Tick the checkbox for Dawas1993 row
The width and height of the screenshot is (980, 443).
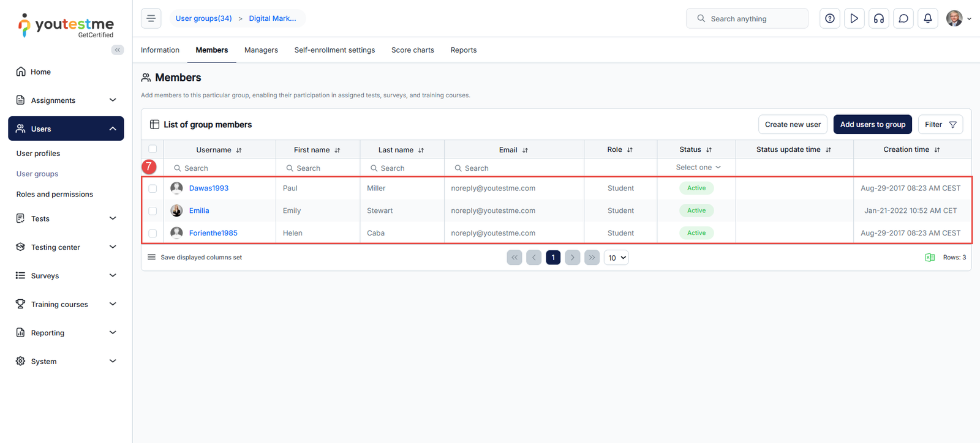click(x=153, y=188)
